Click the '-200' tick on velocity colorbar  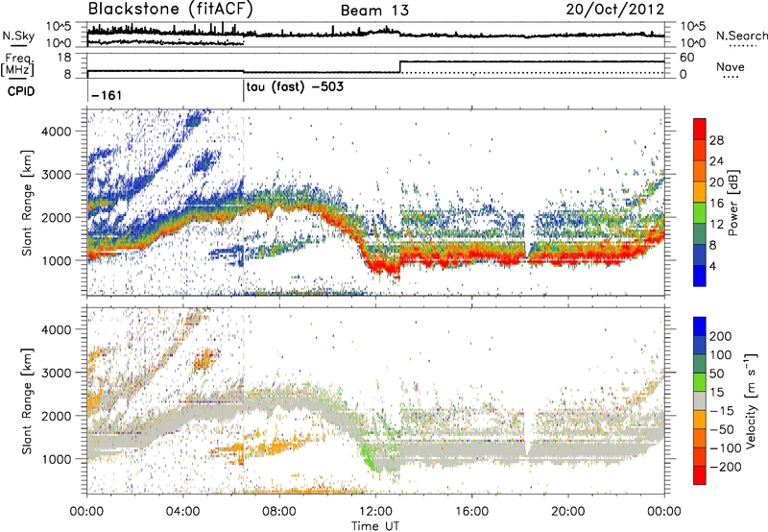tap(725, 467)
